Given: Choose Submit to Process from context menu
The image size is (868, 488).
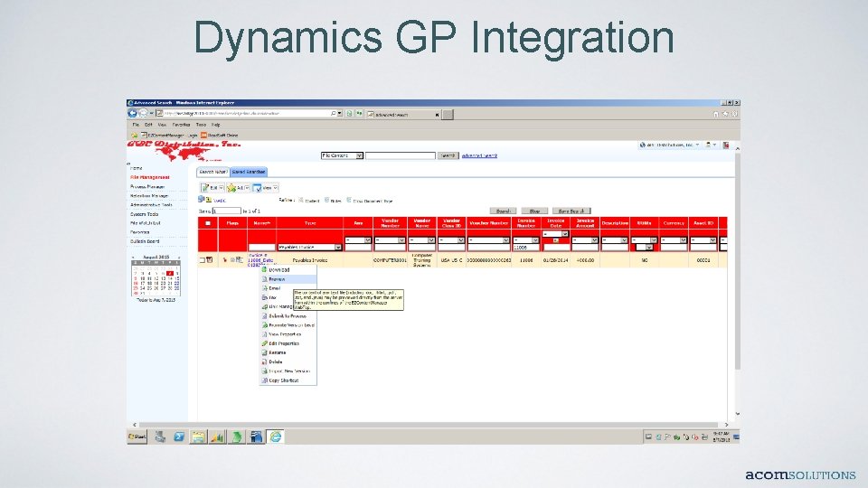Looking at the screenshot, I should 288,316.
